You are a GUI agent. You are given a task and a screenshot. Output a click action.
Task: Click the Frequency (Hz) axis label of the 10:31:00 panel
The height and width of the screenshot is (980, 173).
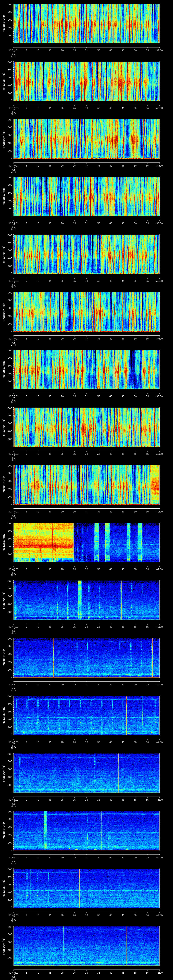coord(4,24)
